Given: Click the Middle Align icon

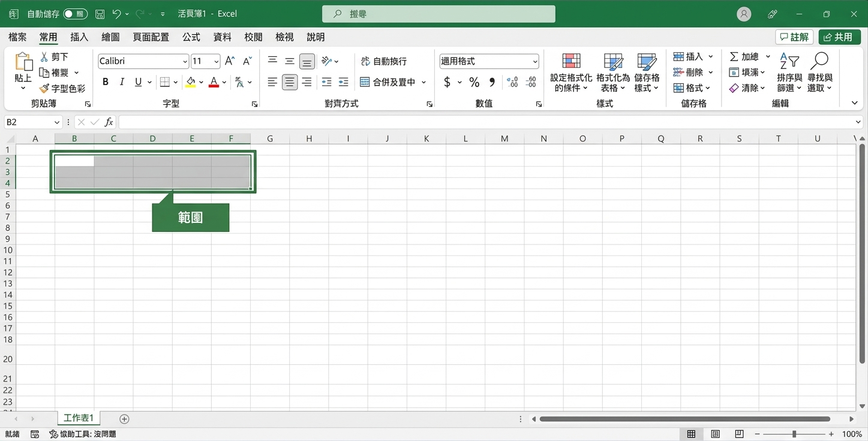Looking at the screenshot, I should coord(290,61).
